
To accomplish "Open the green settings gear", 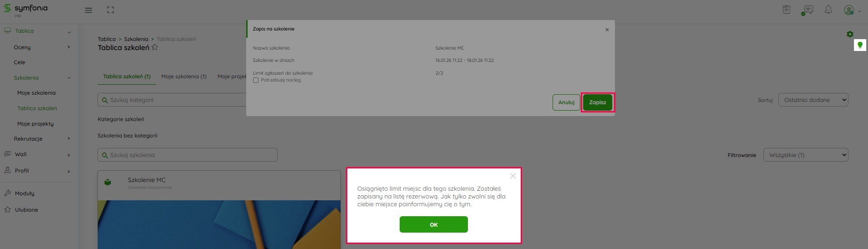I will pyautogui.click(x=850, y=34).
